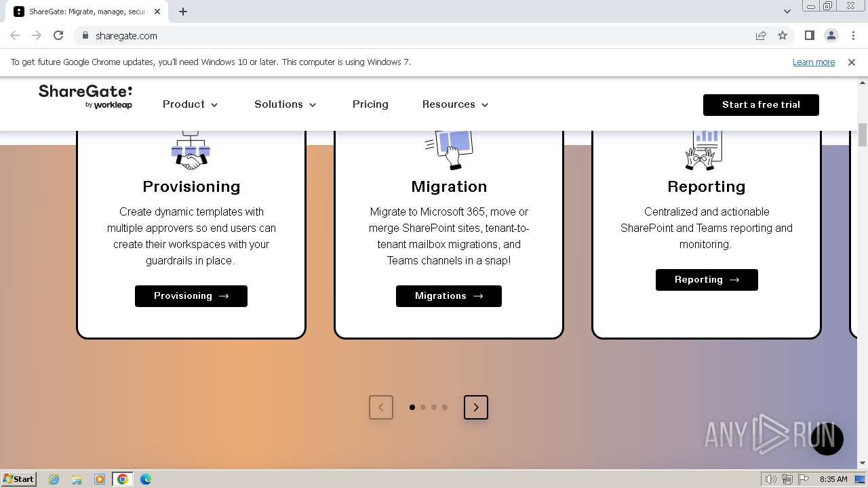The image size is (868, 488).
Task: Go forward in browser history
Action: point(37,36)
